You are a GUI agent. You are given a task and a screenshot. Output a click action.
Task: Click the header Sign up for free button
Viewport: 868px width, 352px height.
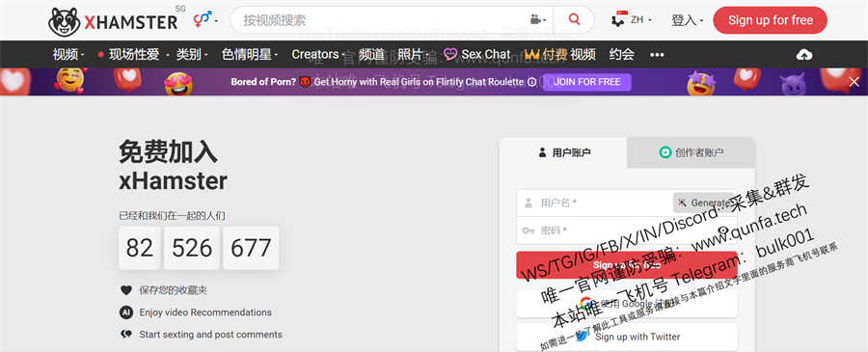[770, 20]
